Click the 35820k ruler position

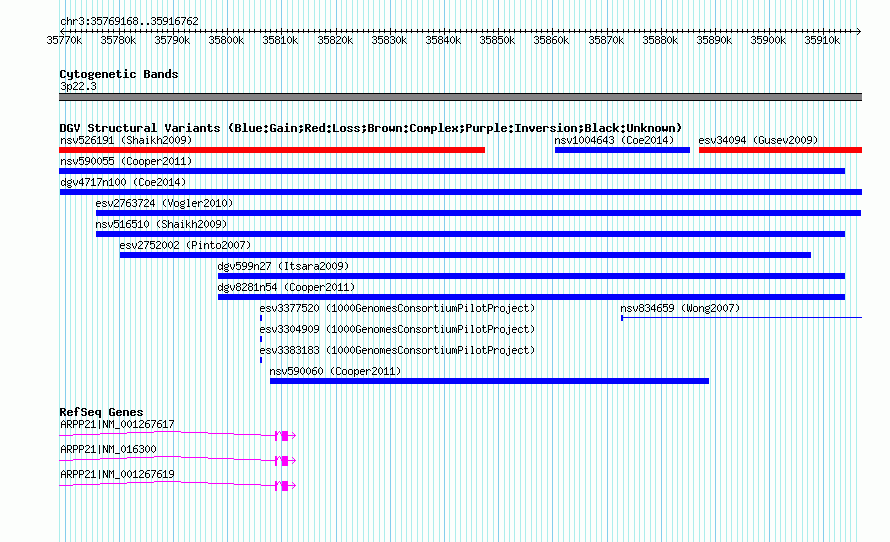click(x=335, y=40)
